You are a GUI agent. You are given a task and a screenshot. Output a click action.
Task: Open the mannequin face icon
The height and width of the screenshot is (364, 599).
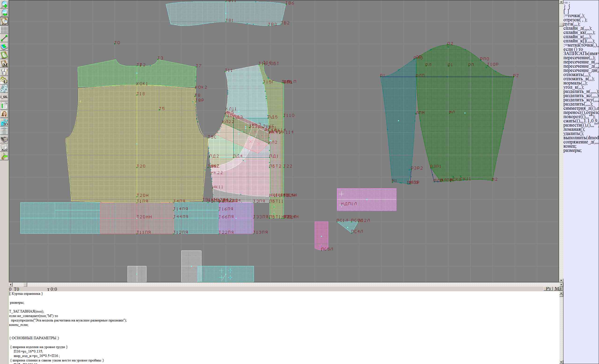click(4, 114)
